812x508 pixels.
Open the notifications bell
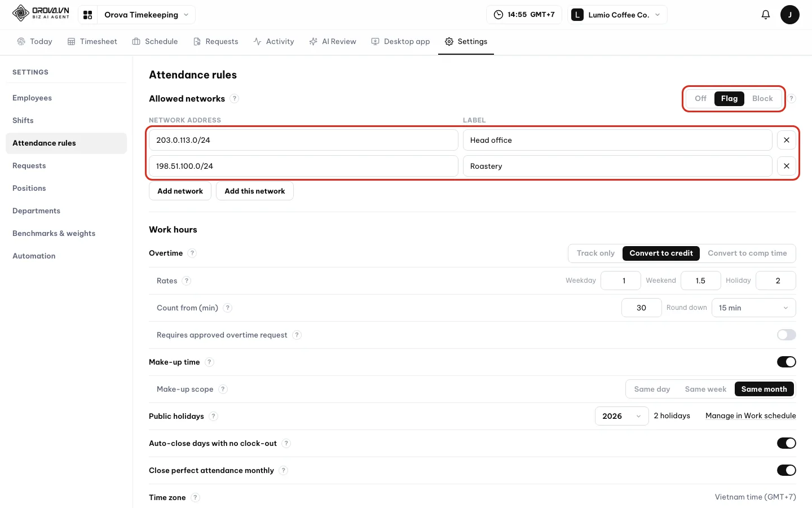(x=765, y=15)
